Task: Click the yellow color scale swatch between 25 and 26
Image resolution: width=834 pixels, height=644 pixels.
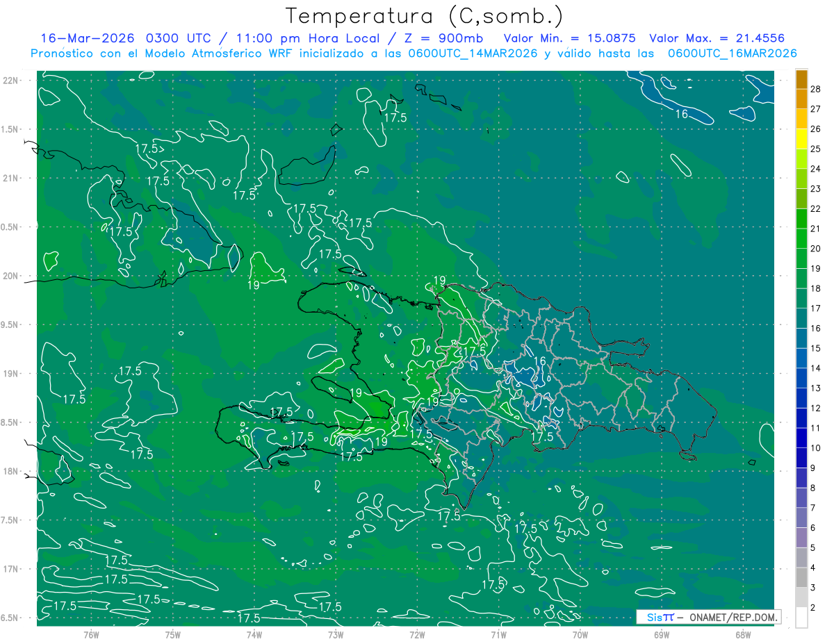Action: (x=801, y=139)
